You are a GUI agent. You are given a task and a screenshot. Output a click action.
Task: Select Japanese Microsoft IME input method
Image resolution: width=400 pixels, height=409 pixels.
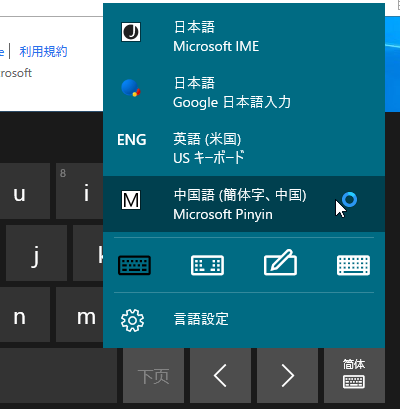point(244,37)
